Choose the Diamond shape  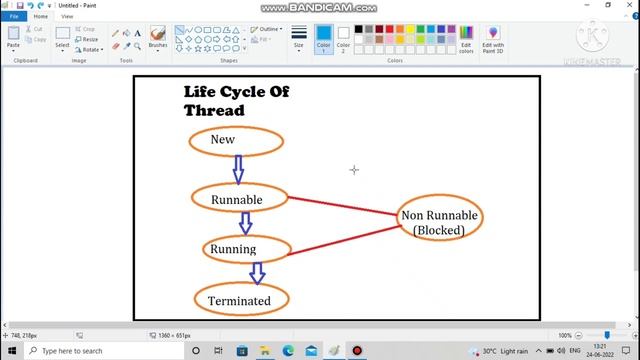click(x=189, y=40)
